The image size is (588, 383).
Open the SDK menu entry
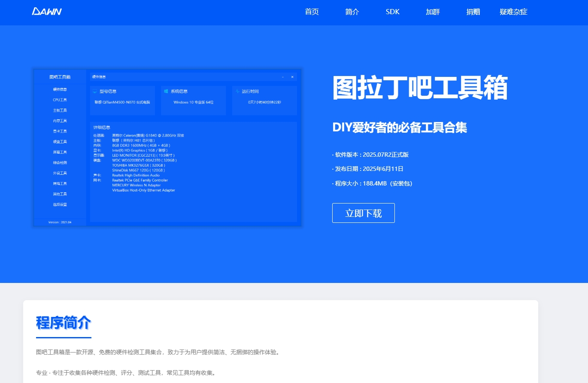pos(392,12)
